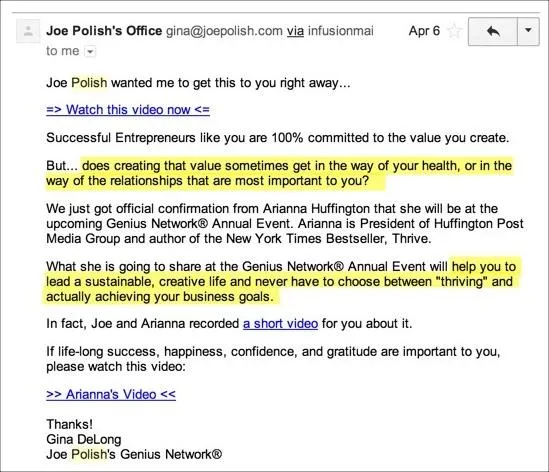Follow the 'a short video' hyperlink
549x472 pixels.
(x=280, y=324)
